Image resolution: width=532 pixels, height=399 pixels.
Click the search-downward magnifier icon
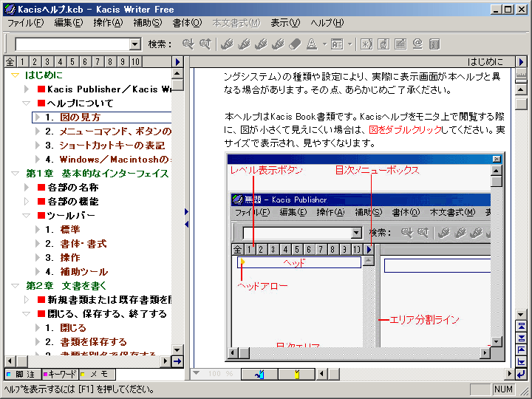[x=188, y=44]
